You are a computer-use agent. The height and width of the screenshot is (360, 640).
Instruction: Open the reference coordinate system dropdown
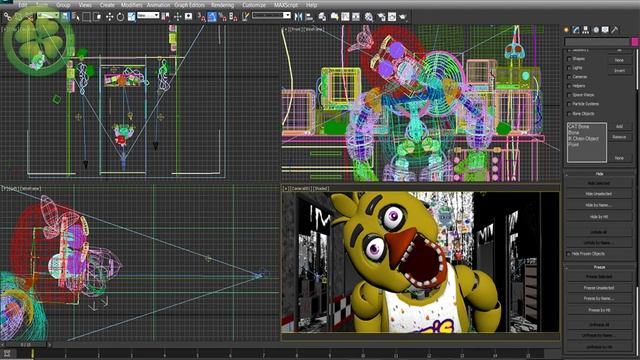(x=148, y=16)
